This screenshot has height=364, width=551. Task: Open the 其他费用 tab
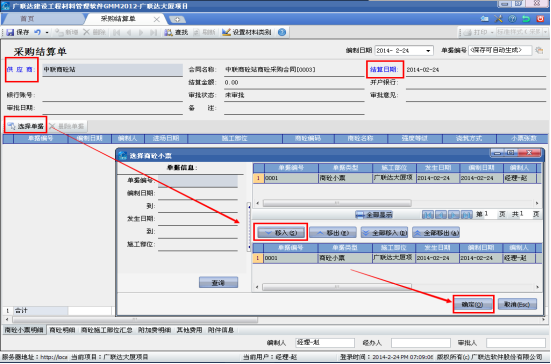tap(189, 330)
